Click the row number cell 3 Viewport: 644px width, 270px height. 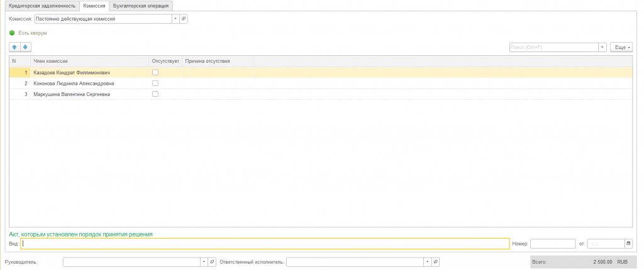click(x=20, y=94)
